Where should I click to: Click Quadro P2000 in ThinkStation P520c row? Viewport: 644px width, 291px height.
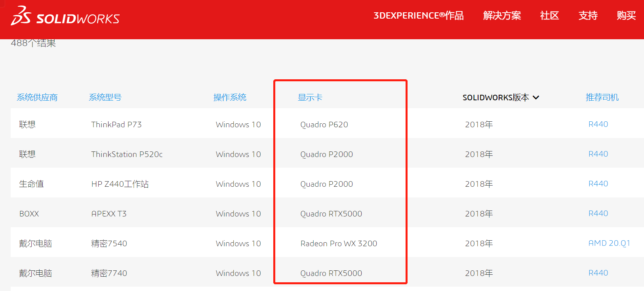click(326, 154)
